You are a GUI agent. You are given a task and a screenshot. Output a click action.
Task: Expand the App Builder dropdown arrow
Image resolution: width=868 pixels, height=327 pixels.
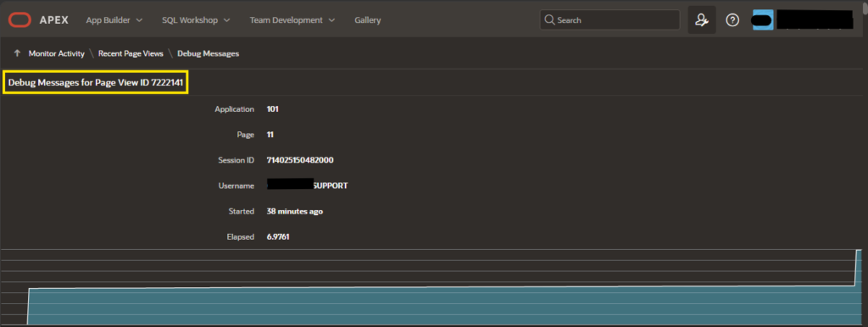139,20
